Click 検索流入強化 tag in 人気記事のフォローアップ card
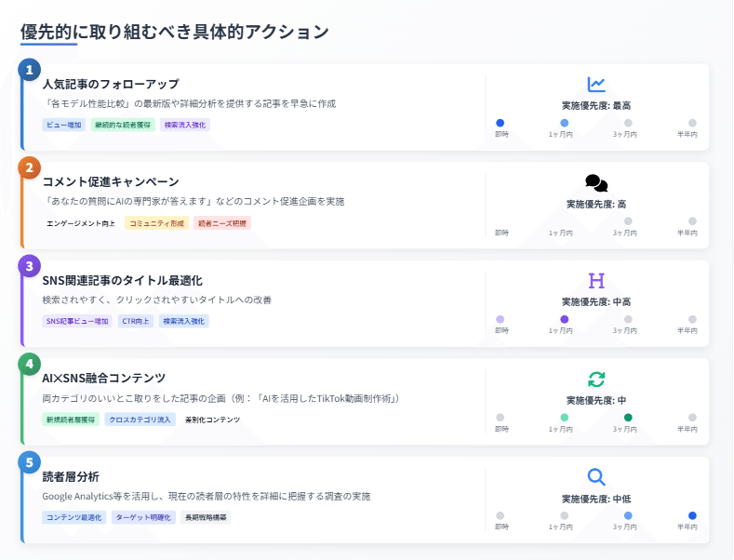The width and height of the screenshot is (734, 560). coord(185,125)
